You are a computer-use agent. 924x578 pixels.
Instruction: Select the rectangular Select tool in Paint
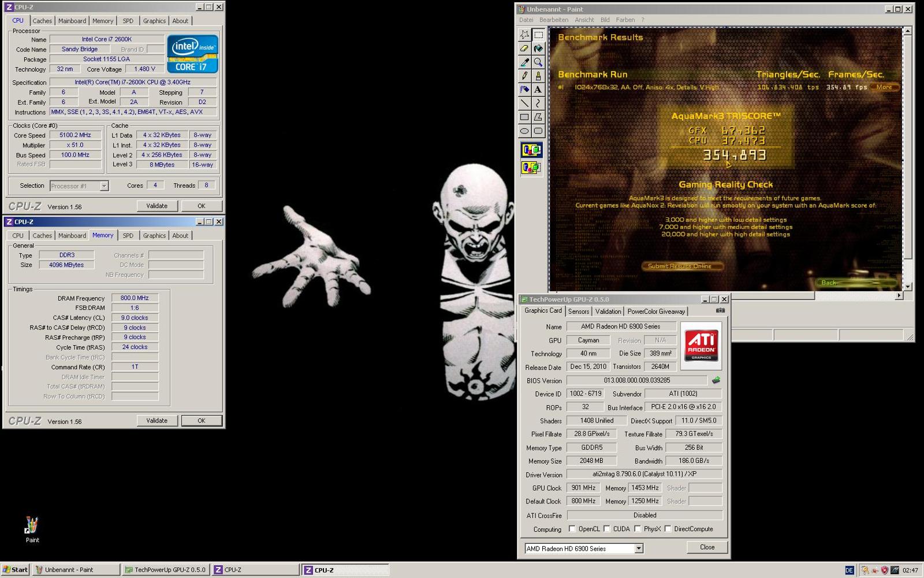[538, 35]
